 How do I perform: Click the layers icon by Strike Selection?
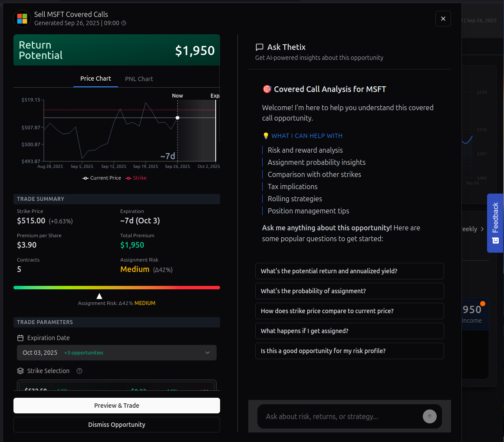[x=20, y=371]
